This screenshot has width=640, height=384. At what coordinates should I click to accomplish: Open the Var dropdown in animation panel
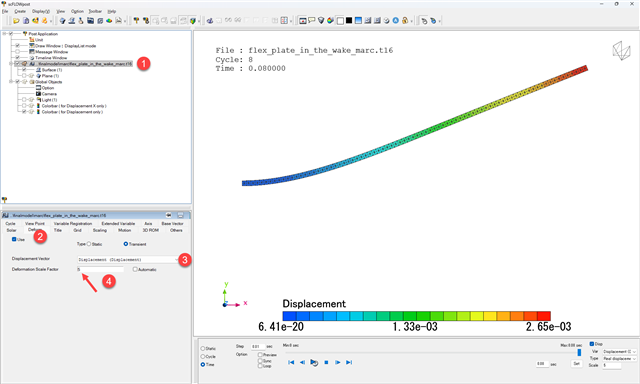[x=620, y=351]
